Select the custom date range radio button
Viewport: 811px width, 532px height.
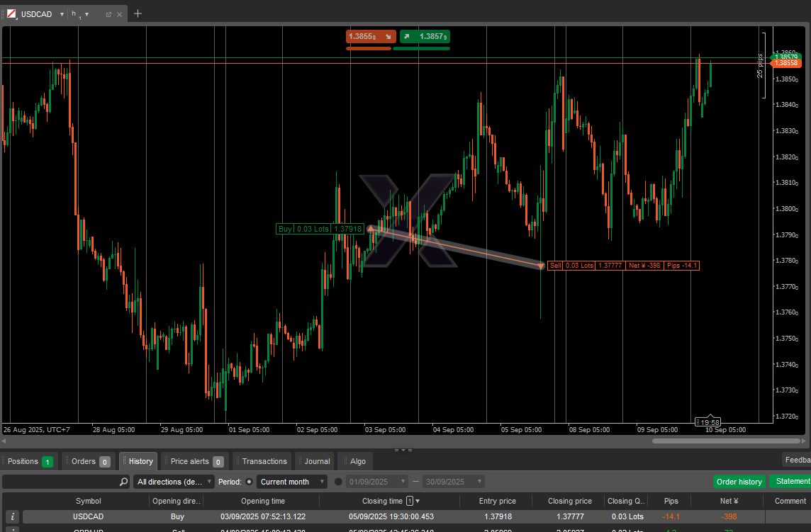pos(338,482)
